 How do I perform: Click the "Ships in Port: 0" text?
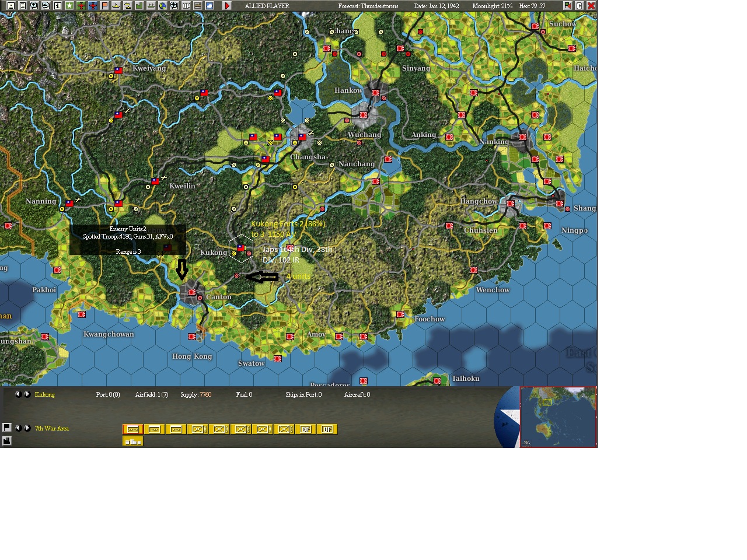pos(303,395)
